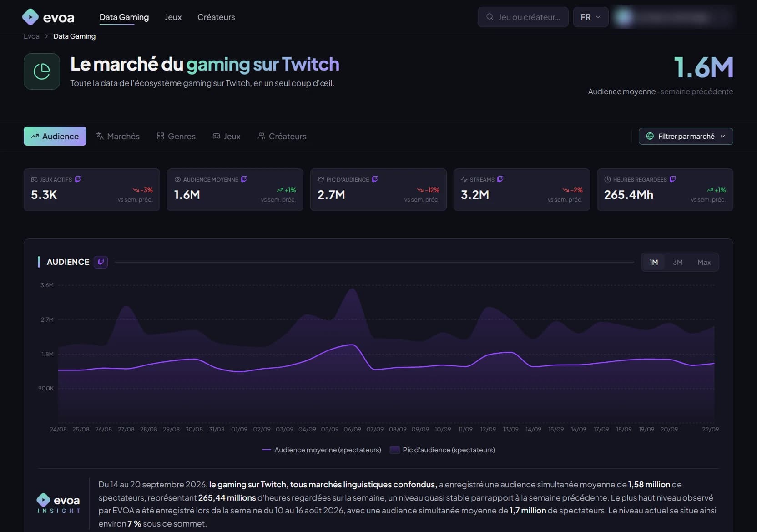
Task: Click the crown icon on Pic d'Audience card
Action: click(x=321, y=180)
